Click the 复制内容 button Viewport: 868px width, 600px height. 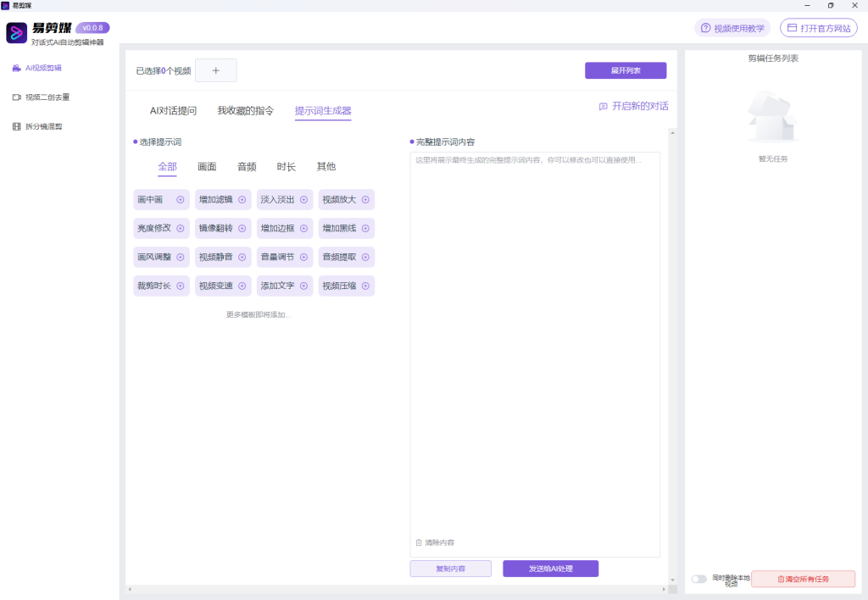click(x=451, y=569)
